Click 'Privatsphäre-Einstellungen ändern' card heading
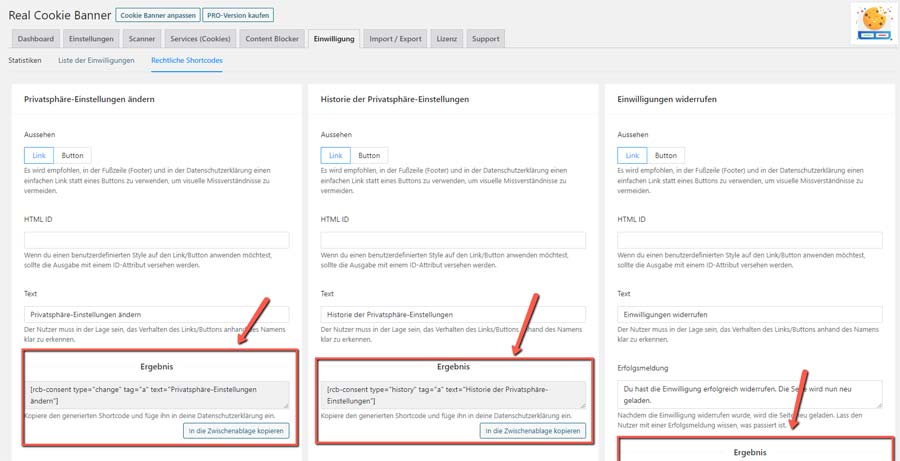The image size is (900, 461). point(89,99)
